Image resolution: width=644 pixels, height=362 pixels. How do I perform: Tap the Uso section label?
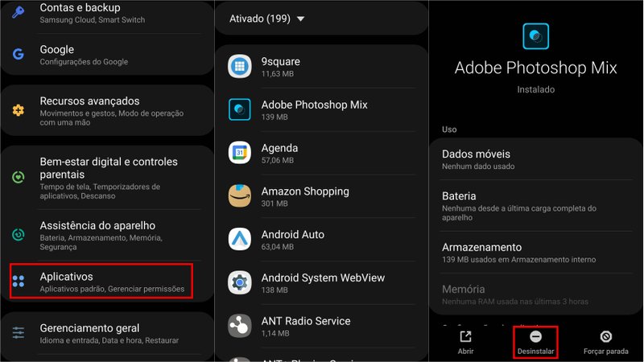click(x=449, y=130)
